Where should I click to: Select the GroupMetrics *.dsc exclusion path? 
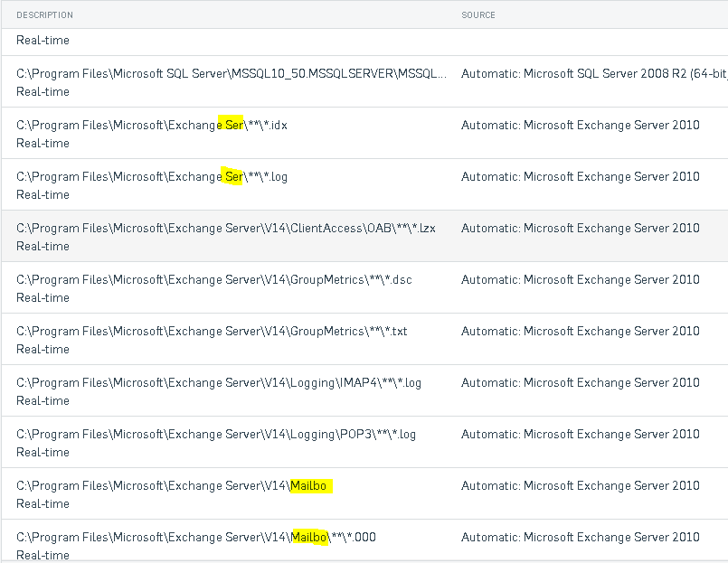[214, 280]
